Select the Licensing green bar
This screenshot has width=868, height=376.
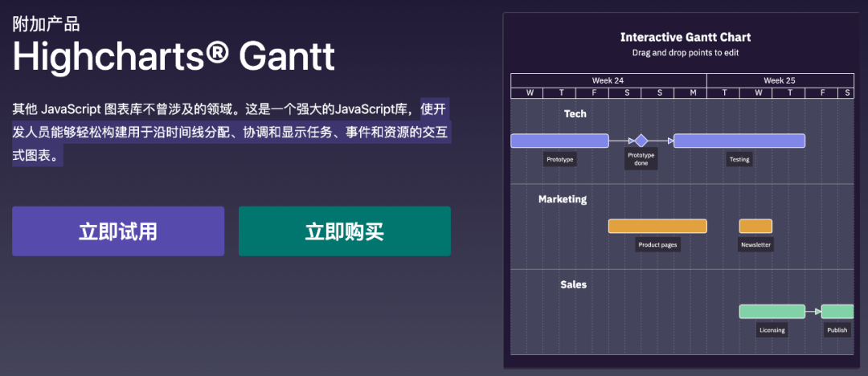click(772, 311)
